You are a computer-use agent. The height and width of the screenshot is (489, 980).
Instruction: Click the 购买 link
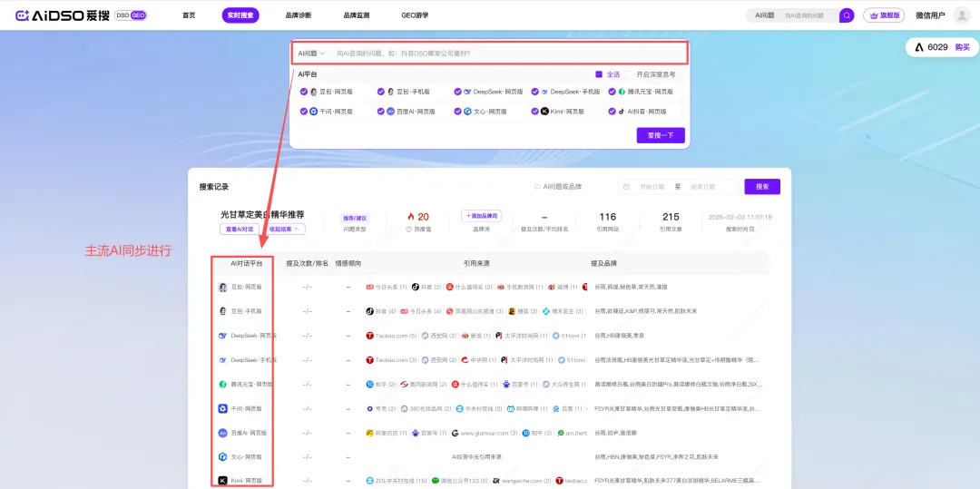[x=962, y=47]
